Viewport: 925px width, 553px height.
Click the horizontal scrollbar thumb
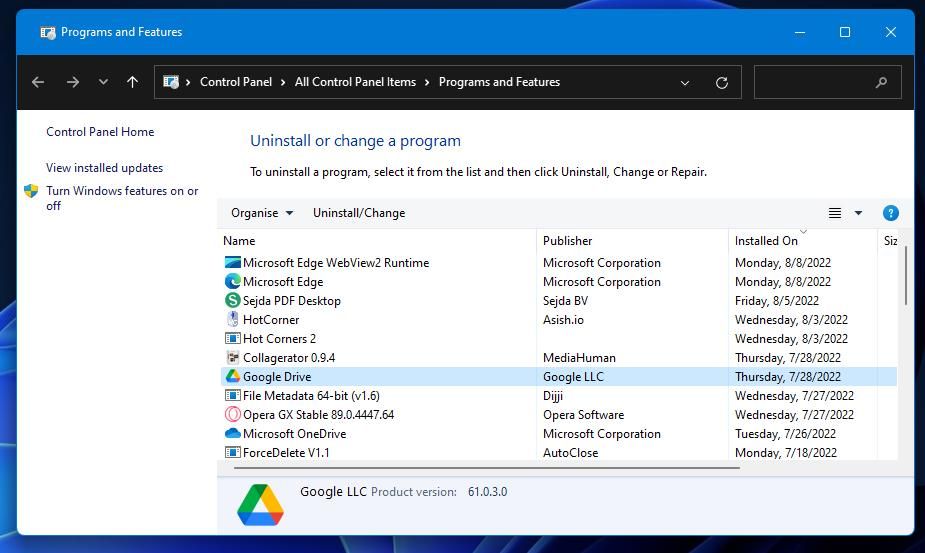click(x=487, y=468)
